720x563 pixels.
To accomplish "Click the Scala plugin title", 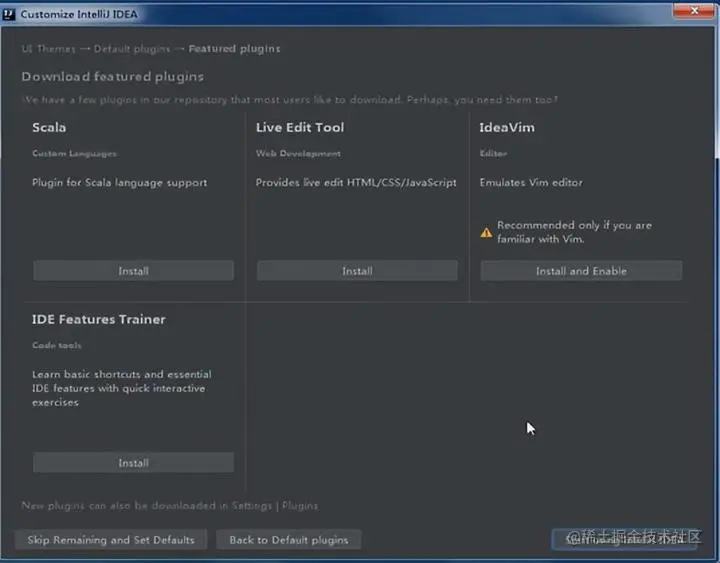I will click(x=49, y=127).
